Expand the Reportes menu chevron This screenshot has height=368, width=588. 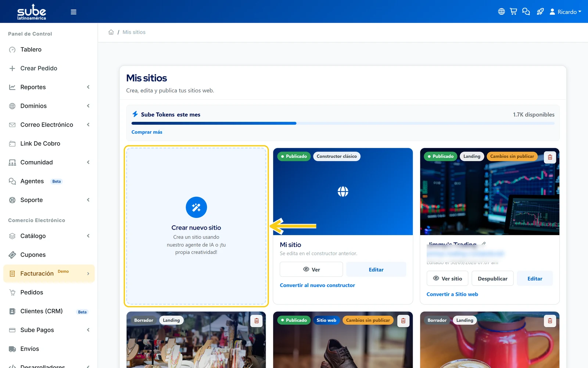[x=88, y=87]
